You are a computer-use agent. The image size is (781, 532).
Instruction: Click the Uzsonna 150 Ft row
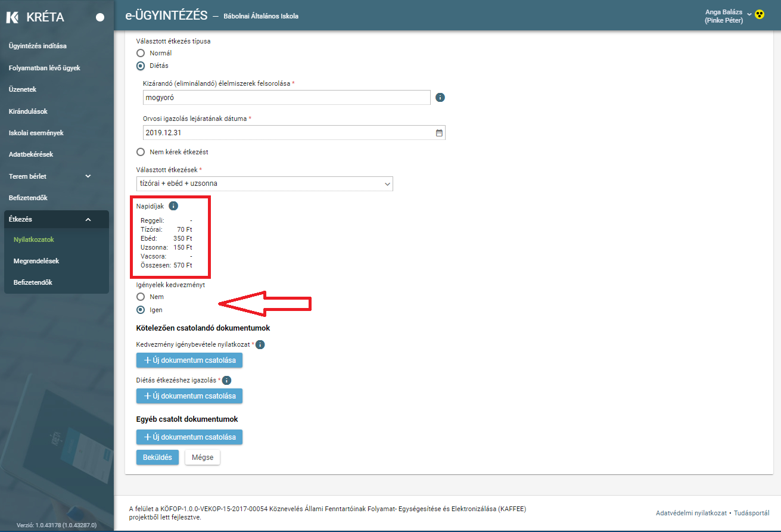click(x=166, y=247)
